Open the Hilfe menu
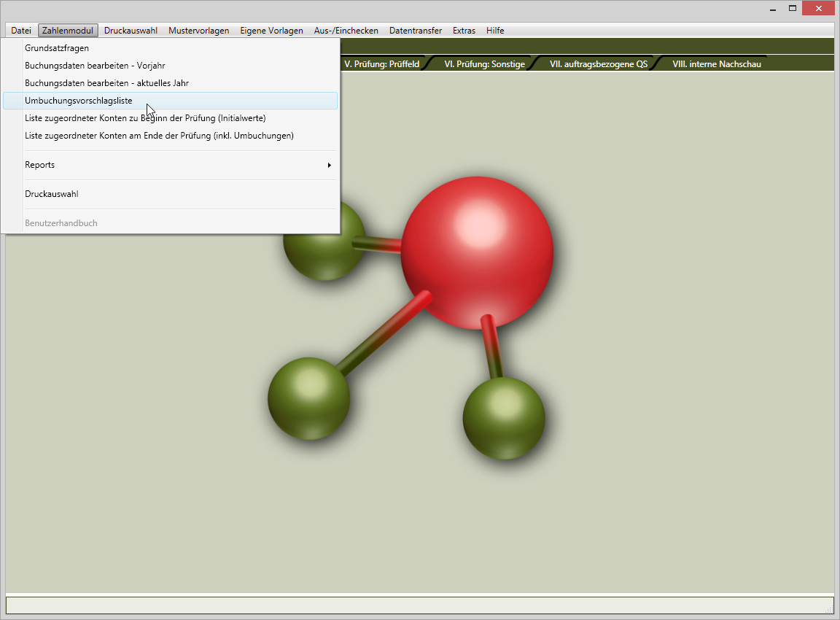 (x=495, y=31)
